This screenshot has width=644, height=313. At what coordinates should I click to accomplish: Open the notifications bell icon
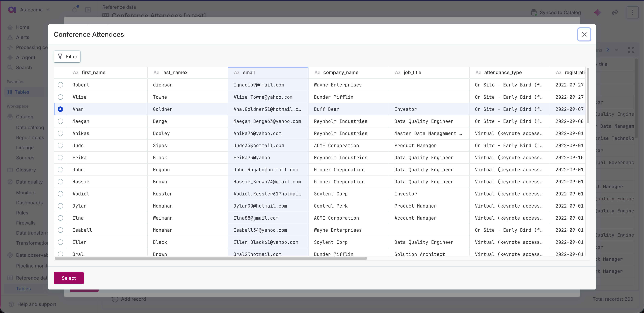coord(74,10)
